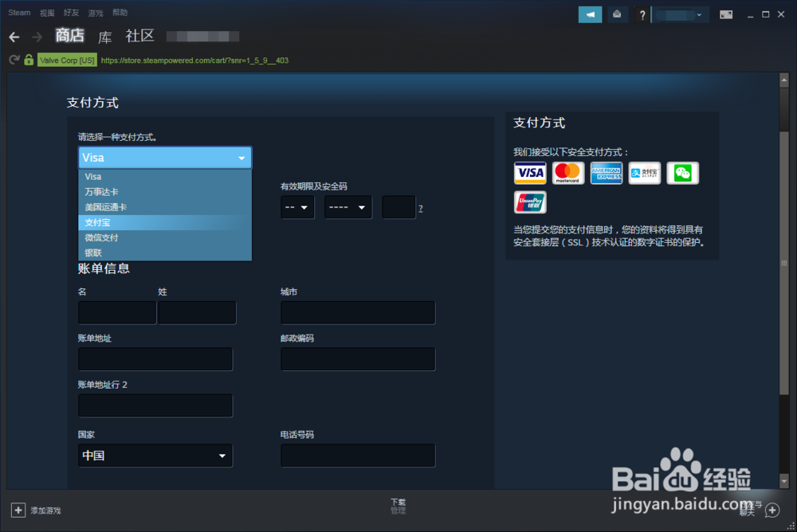Focus the 名 first name field

tap(117, 312)
